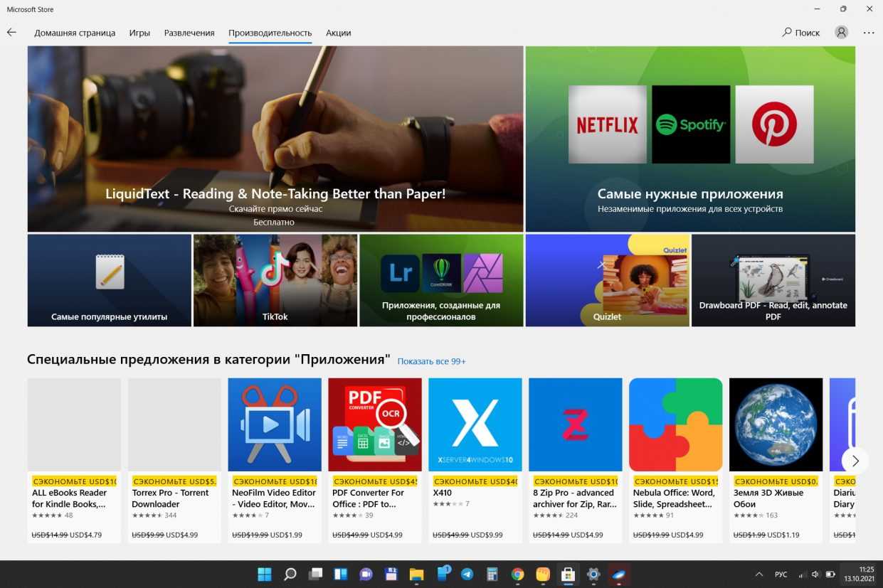Viewport: 883px width, 588px height.
Task: Select the Акции tab
Action: (x=338, y=33)
